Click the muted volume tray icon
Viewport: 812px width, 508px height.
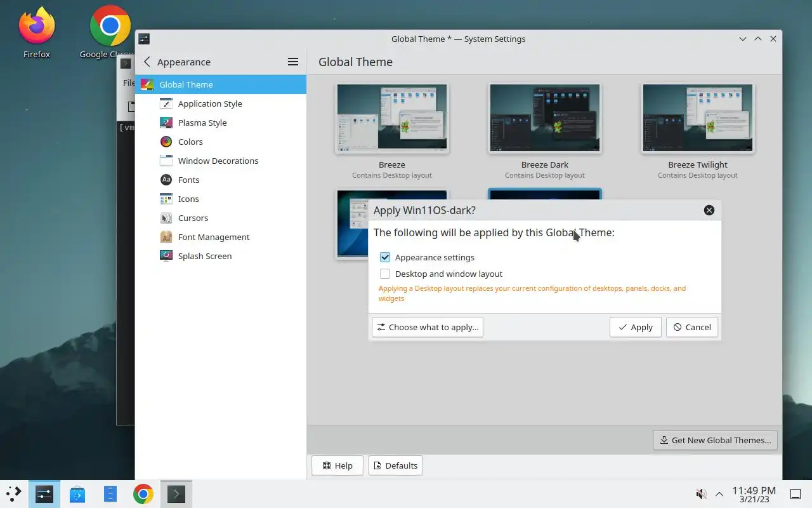pos(702,493)
